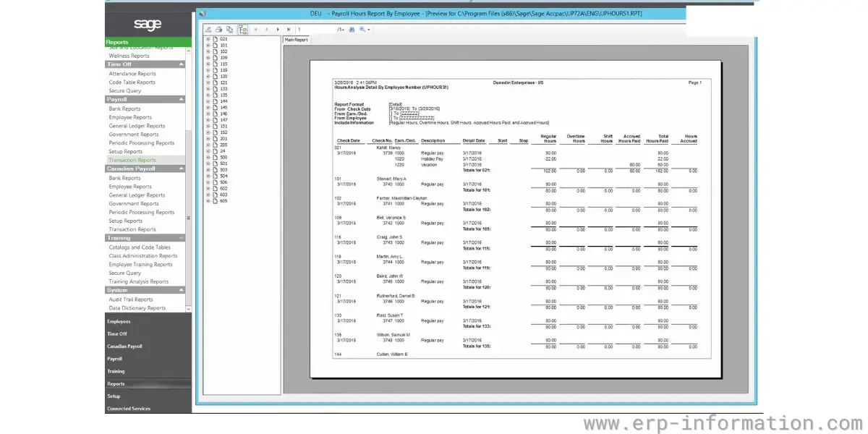868x434 pixels.
Task: Click 'Kahill, Nancy' in report
Action: click(389, 148)
